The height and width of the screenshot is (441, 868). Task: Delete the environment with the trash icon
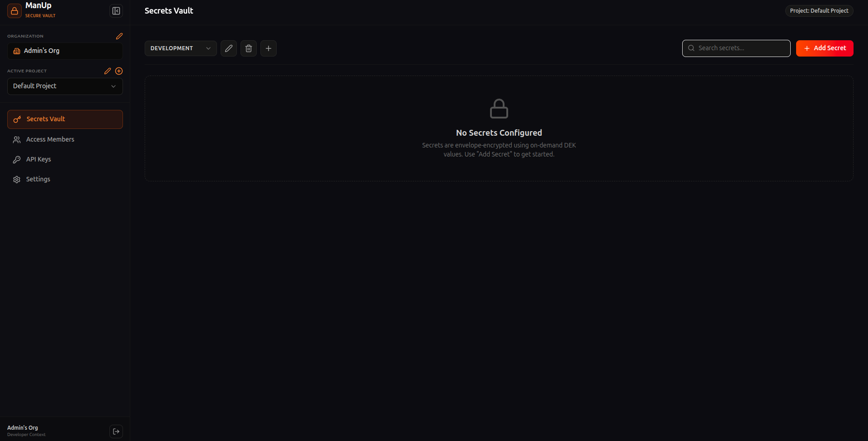(249, 48)
